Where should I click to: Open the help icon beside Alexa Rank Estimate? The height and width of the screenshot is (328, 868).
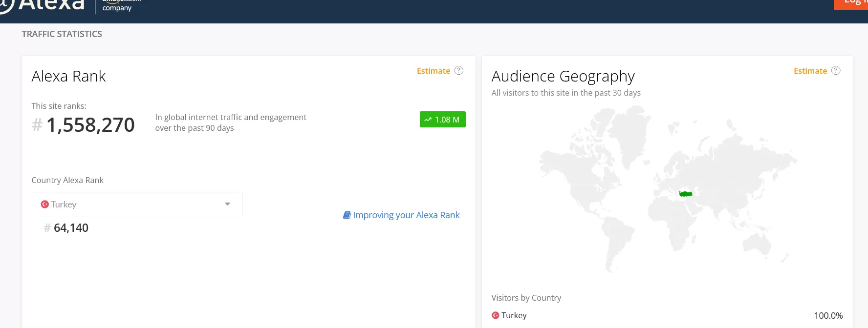pos(459,70)
